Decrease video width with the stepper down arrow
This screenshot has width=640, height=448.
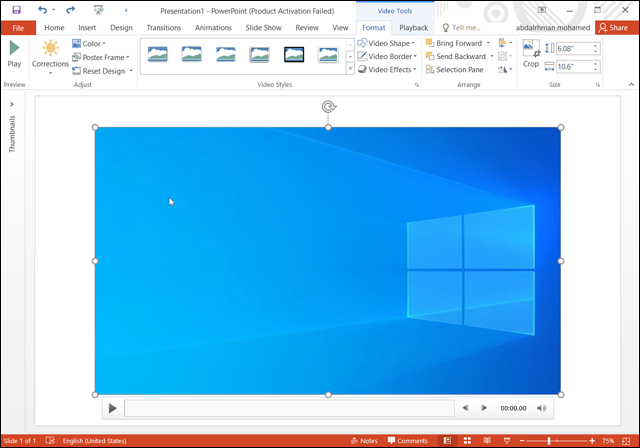coord(596,69)
